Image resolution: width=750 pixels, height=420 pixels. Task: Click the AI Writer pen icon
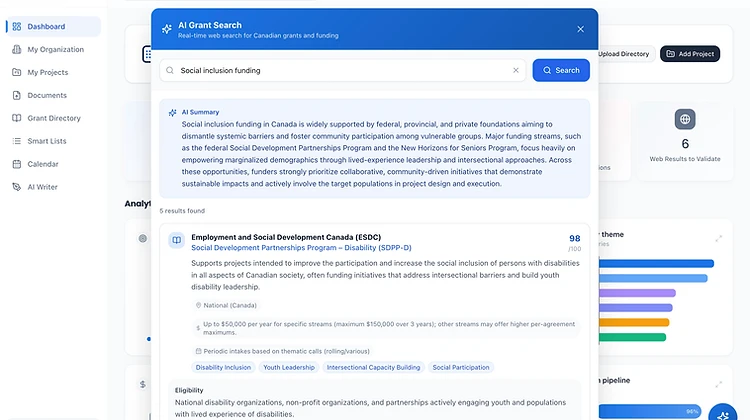[17, 187]
